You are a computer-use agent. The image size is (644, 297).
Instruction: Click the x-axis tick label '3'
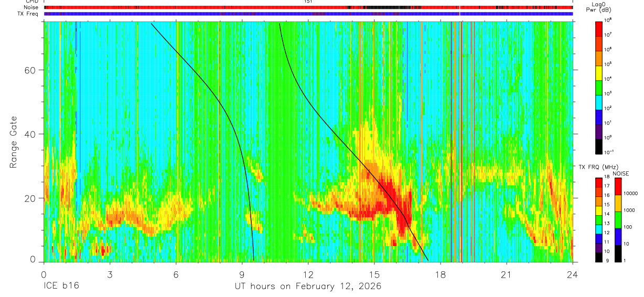click(x=110, y=274)
